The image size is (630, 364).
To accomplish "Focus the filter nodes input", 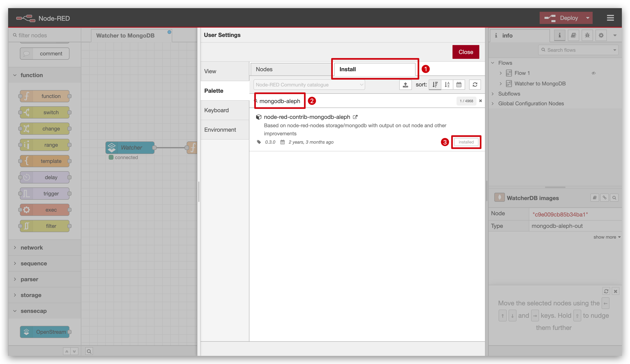I will [45, 35].
